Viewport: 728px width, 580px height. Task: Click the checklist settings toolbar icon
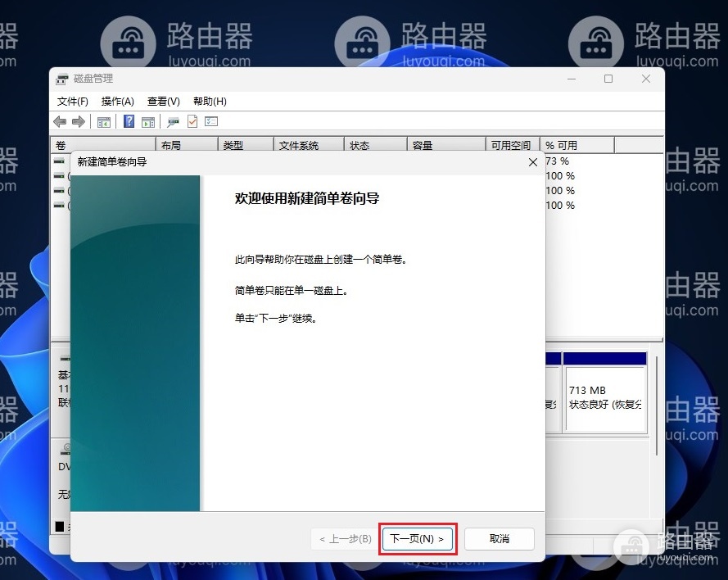211,122
